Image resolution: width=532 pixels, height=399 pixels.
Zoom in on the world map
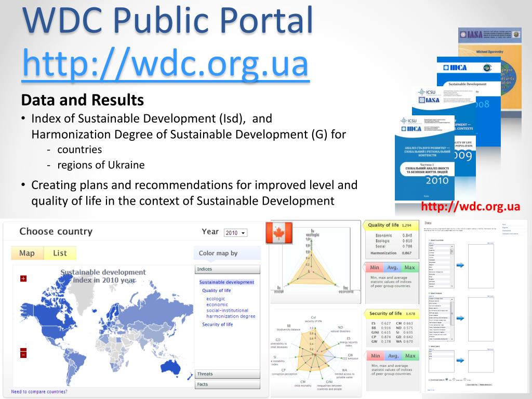[23, 278]
